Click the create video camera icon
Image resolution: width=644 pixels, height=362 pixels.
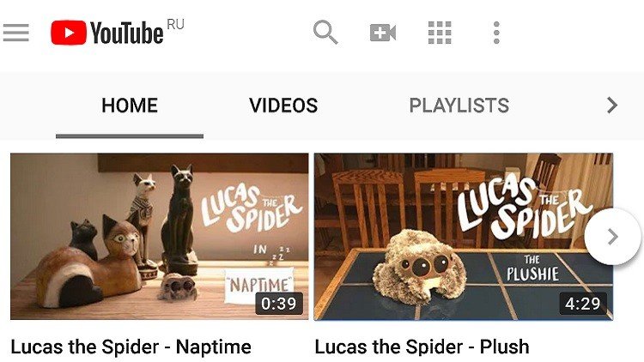[383, 33]
